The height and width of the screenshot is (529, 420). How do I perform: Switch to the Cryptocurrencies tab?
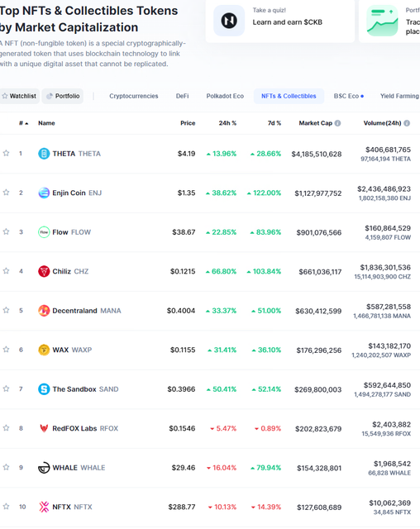[x=134, y=96]
